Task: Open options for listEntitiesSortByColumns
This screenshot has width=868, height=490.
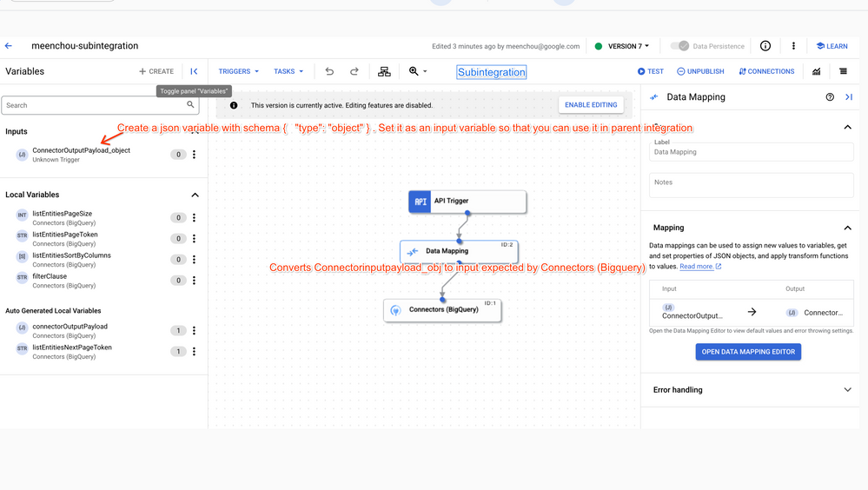Action: pyautogui.click(x=194, y=259)
